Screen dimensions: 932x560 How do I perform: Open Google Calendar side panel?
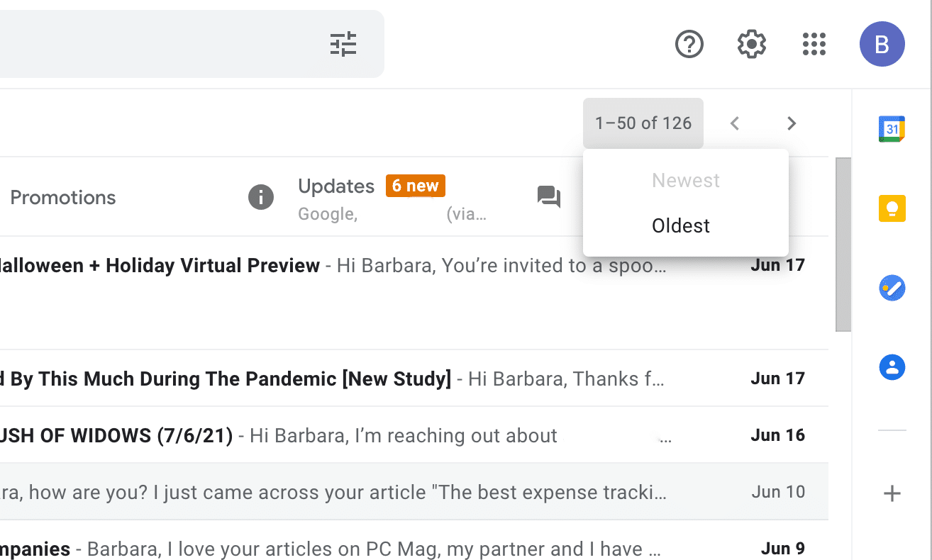892,129
